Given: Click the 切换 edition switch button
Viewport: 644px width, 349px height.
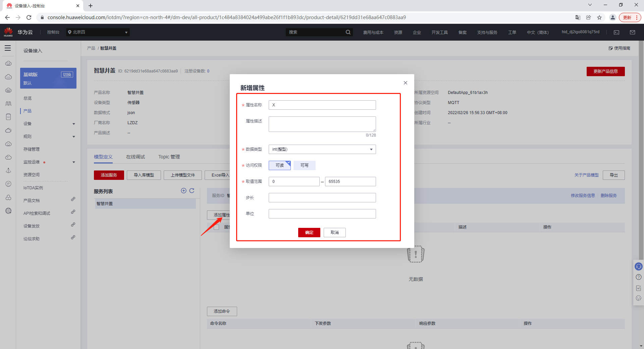Looking at the screenshot, I should click(67, 74).
